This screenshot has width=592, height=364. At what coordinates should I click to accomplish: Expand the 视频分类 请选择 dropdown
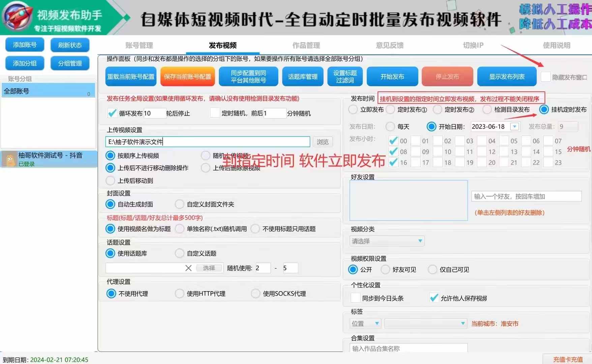[387, 241]
